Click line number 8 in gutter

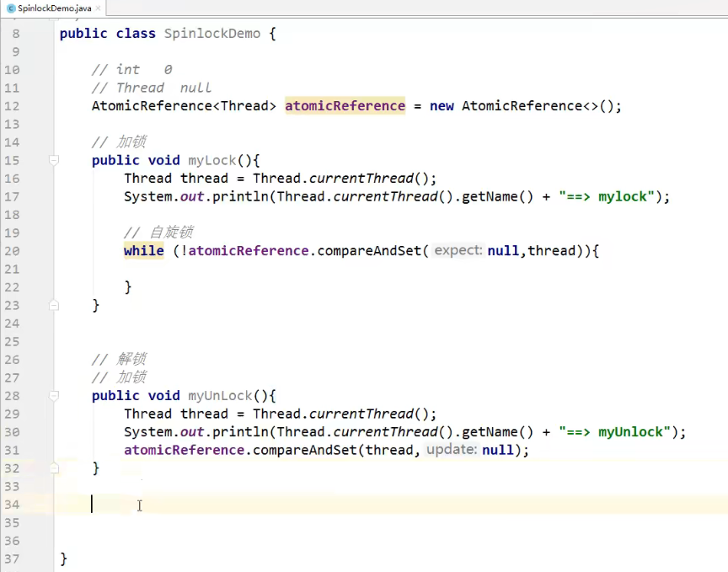16,34
